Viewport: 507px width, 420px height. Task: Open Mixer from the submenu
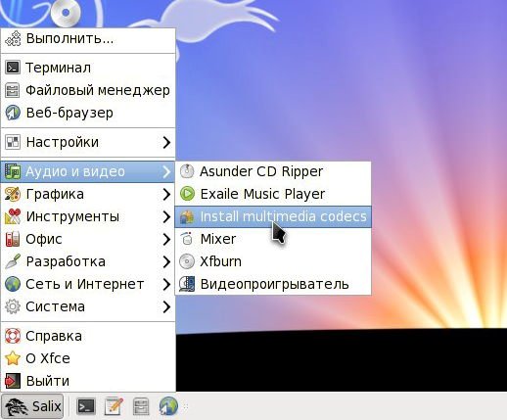(273, 239)
